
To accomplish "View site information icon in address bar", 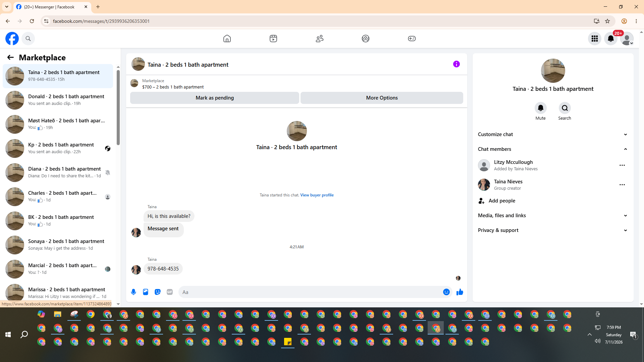I will point(46,21).
